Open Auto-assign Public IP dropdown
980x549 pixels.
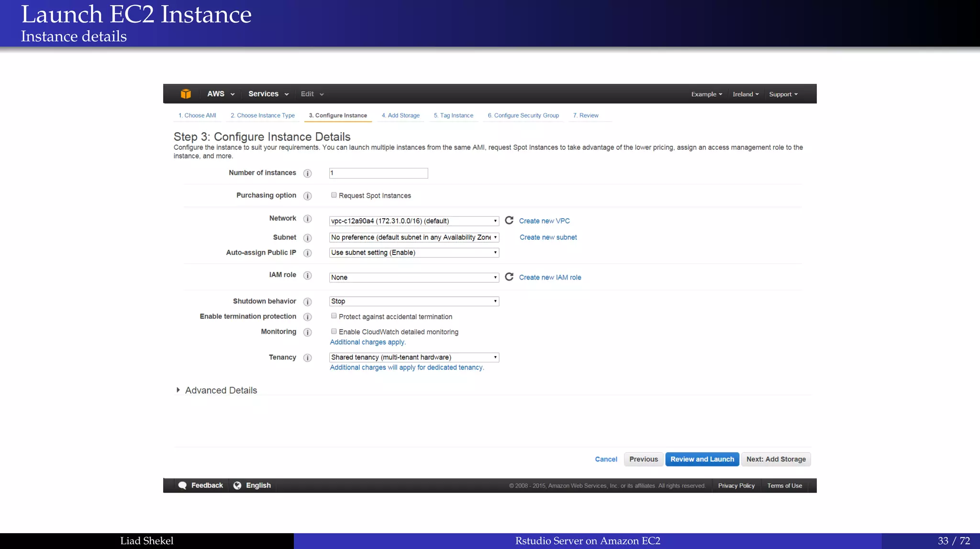tap(414, 252)
